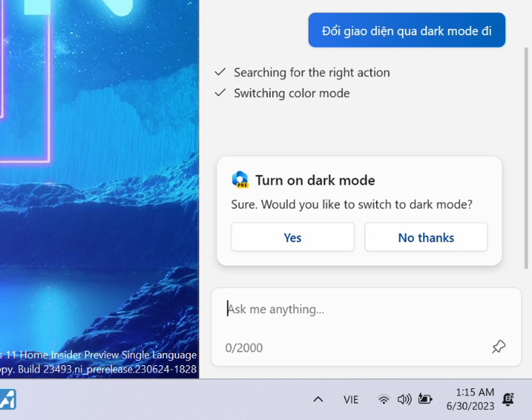
Task: Expand the hidden icons tray chevron
Action: coord(318,399)
